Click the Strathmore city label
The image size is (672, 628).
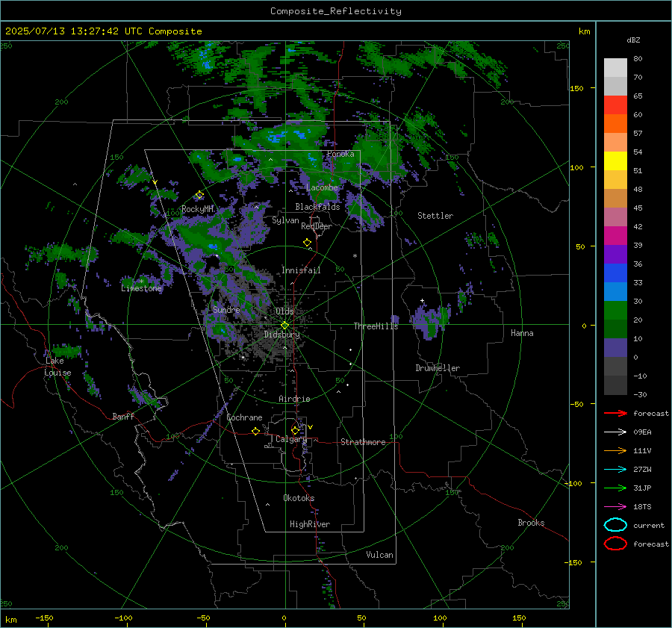tap(363, 442)
